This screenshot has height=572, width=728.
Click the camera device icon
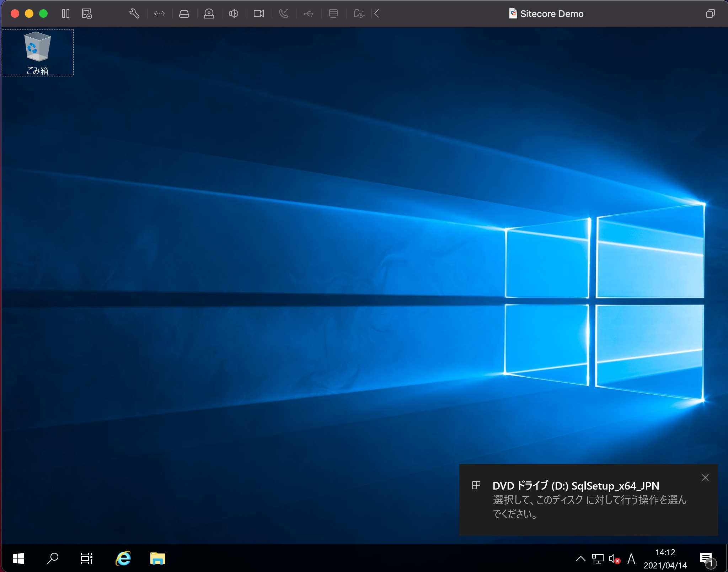(x=259, y=14)
